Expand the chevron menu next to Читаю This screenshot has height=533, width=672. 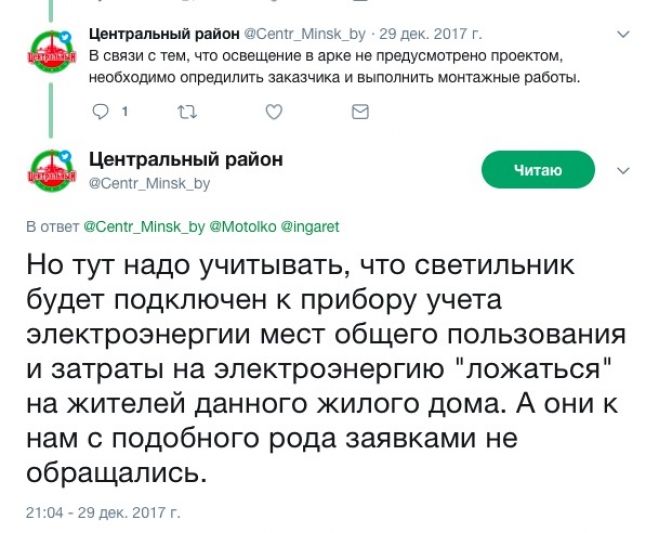pyautogui.click(x=622, y=171)
